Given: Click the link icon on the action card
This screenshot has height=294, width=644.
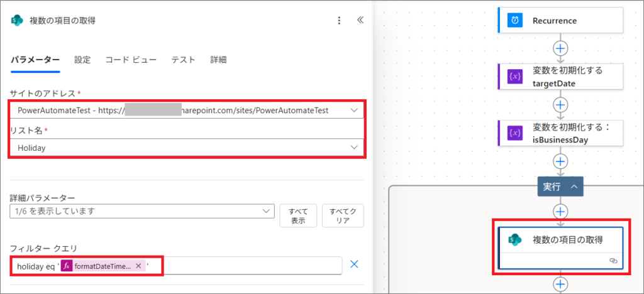Looking at the screenshot, I should point(613,260).
